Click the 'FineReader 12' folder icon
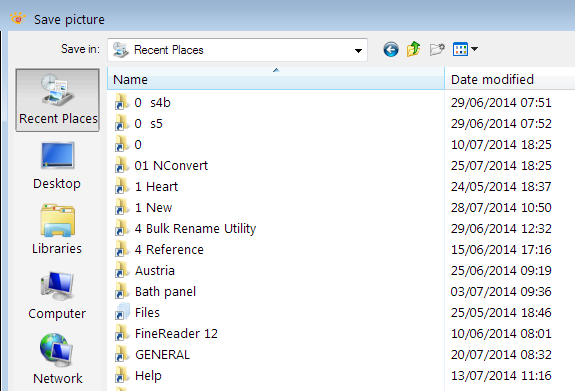This screenshot has height=391, width=575. click(121, 333)
